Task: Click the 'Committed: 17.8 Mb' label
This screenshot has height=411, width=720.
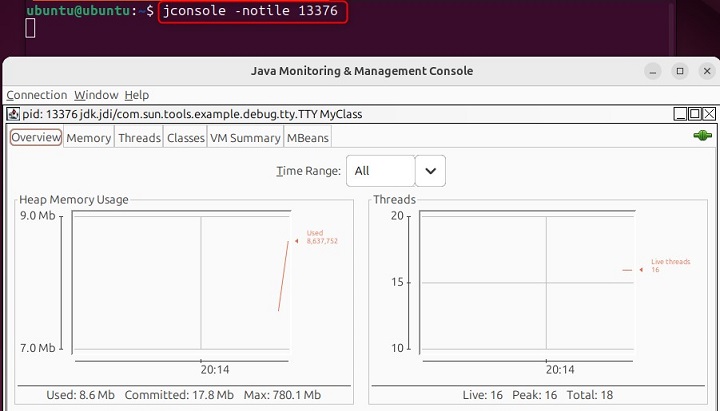Action: (x=179, y=395)
